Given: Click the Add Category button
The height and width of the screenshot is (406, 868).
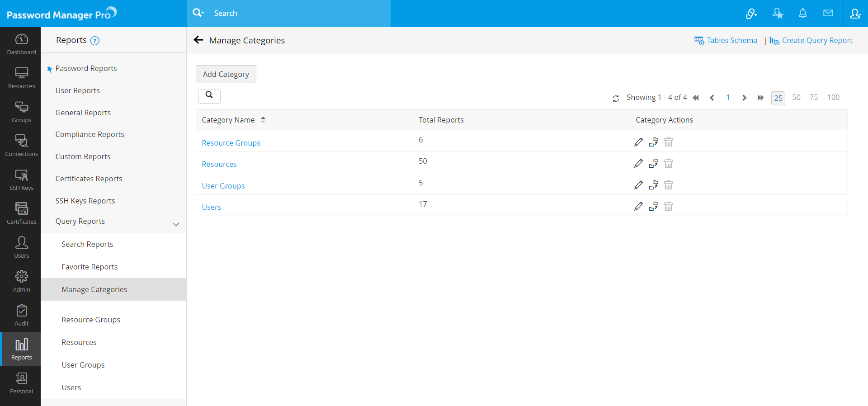Looking at the screenshot, I should click(226, 74).
